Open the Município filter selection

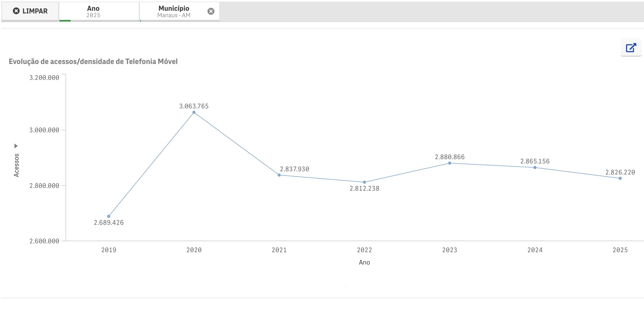tap(173, 12)
